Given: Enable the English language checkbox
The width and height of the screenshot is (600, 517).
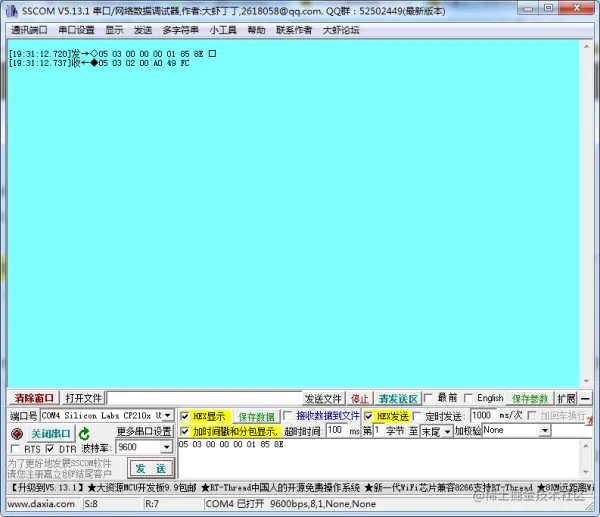Looking at the screenshot, I should click(x=468, y=398).
